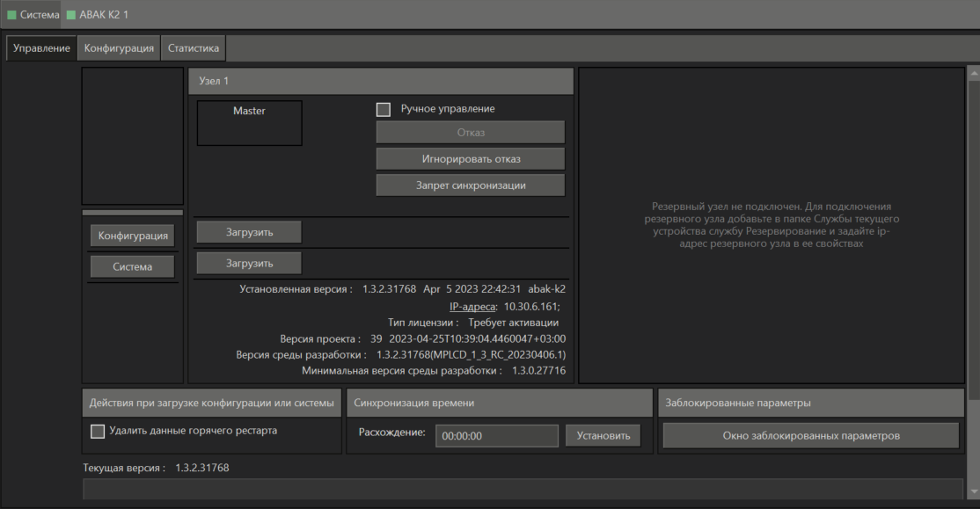Click the scrollbar down arrow
The height and width of the screenshot is (509, 980).
[974, 491]
